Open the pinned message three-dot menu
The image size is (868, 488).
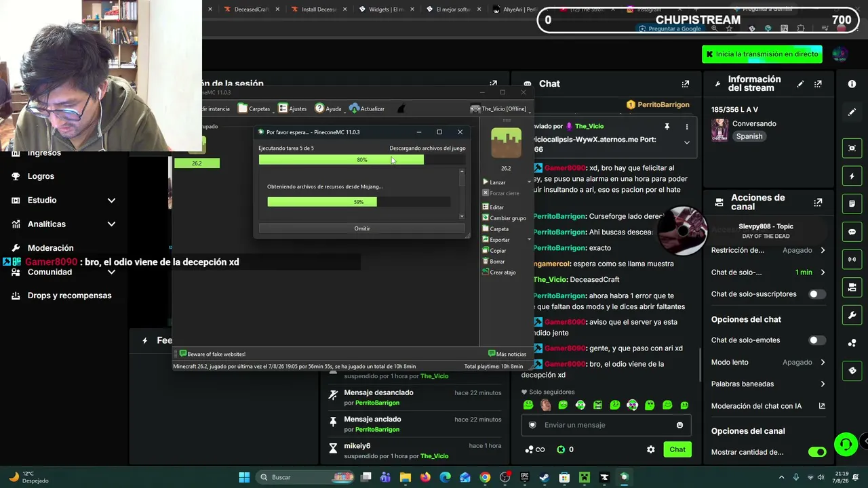pyautogui.click(x=687, y=127)
